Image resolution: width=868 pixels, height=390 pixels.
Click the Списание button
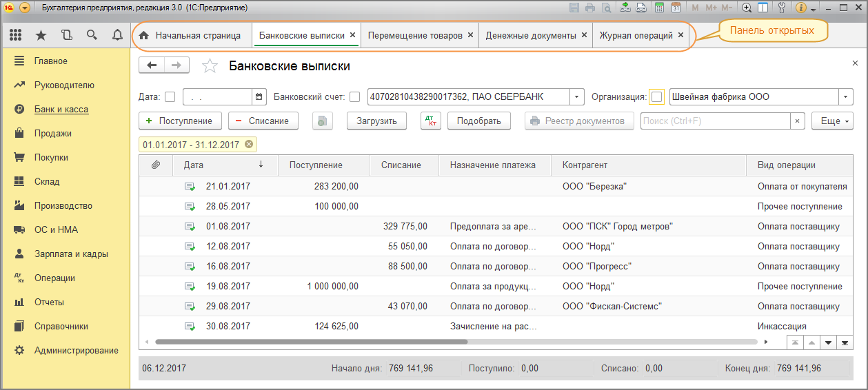(263, 121)
